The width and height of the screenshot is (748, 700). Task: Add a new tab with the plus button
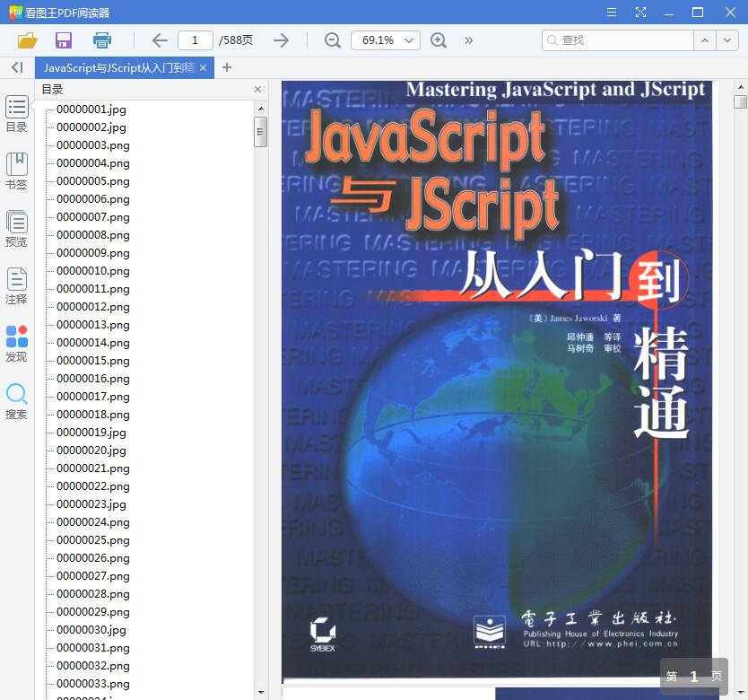click(x=227, y=67)
